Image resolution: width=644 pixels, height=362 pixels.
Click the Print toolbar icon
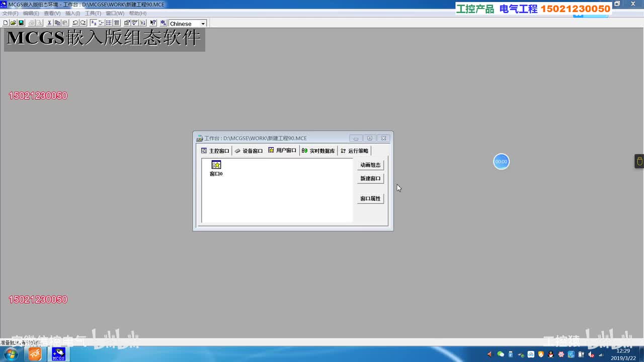31,23
